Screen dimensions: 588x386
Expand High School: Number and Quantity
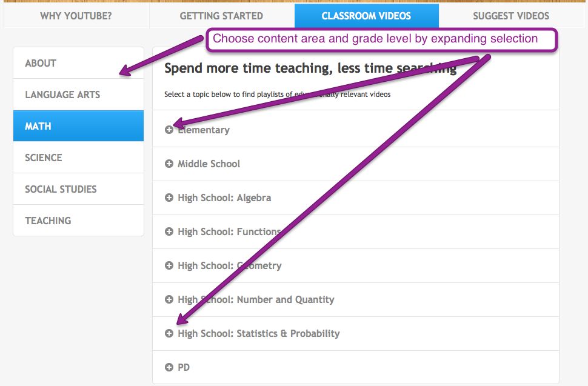[169, 299]
